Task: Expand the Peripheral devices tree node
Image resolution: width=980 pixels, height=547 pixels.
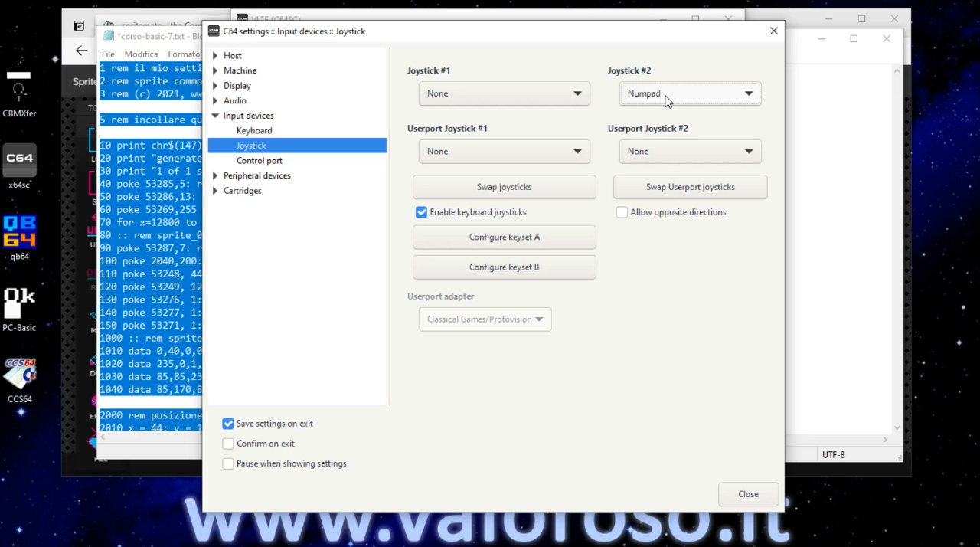Action: click(215, 176)
